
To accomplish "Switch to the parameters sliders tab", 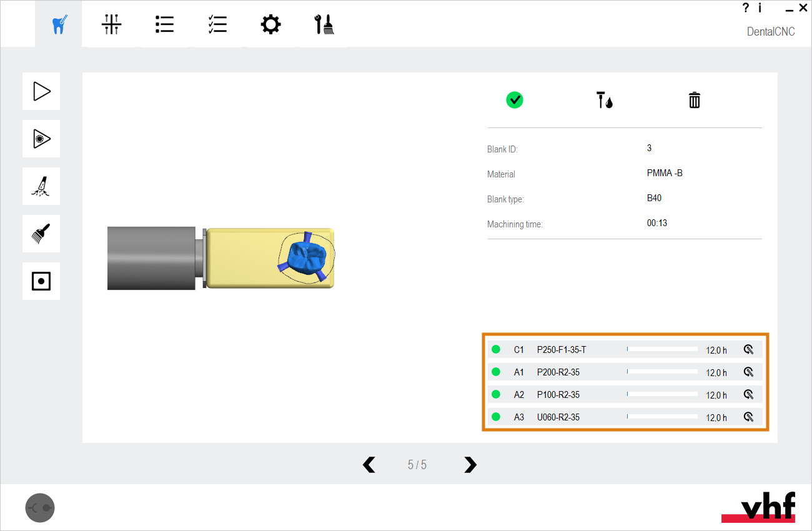I will [x=111, y=24].
